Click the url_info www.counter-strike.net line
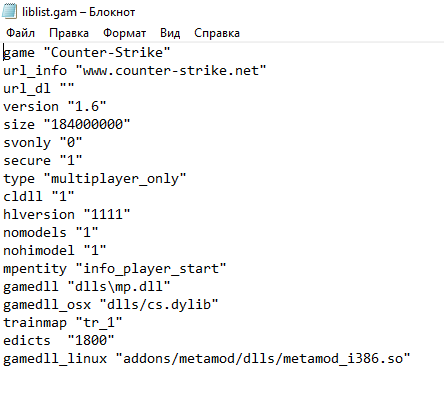 click(135, 71)
